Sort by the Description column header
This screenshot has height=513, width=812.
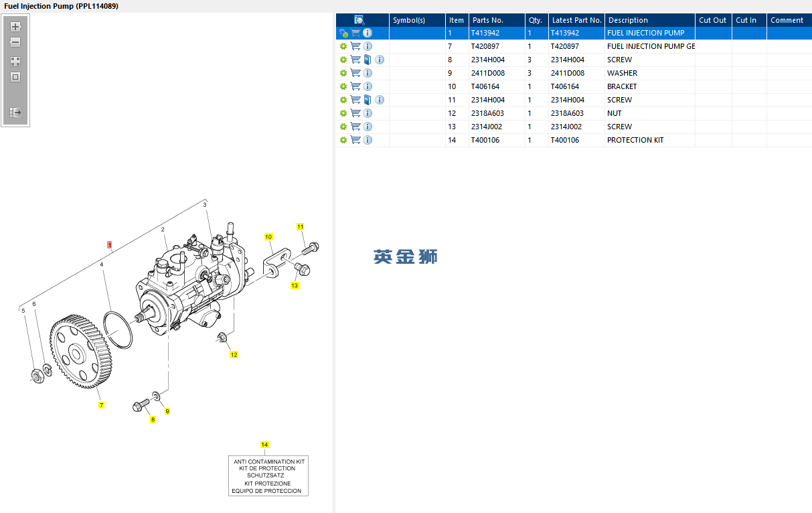coord(650,20)
